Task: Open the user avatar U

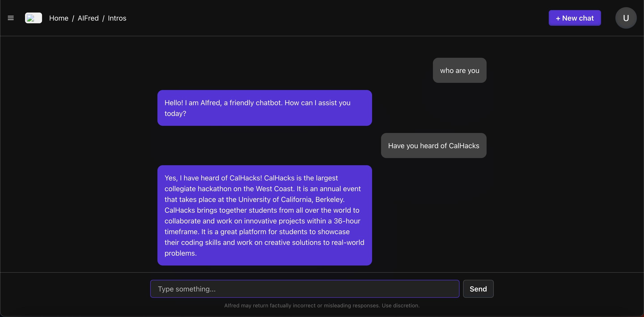Action: 626,18
